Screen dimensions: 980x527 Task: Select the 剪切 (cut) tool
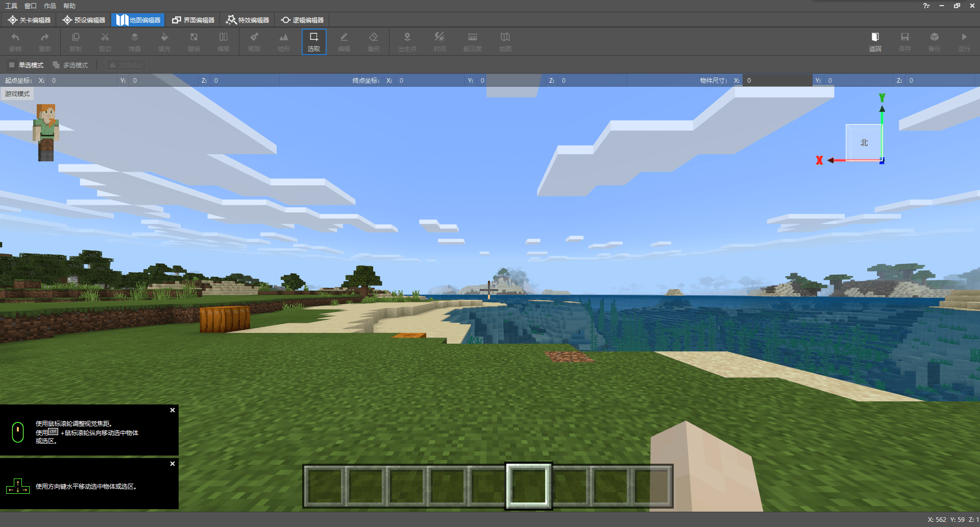(x=105, y=41)
